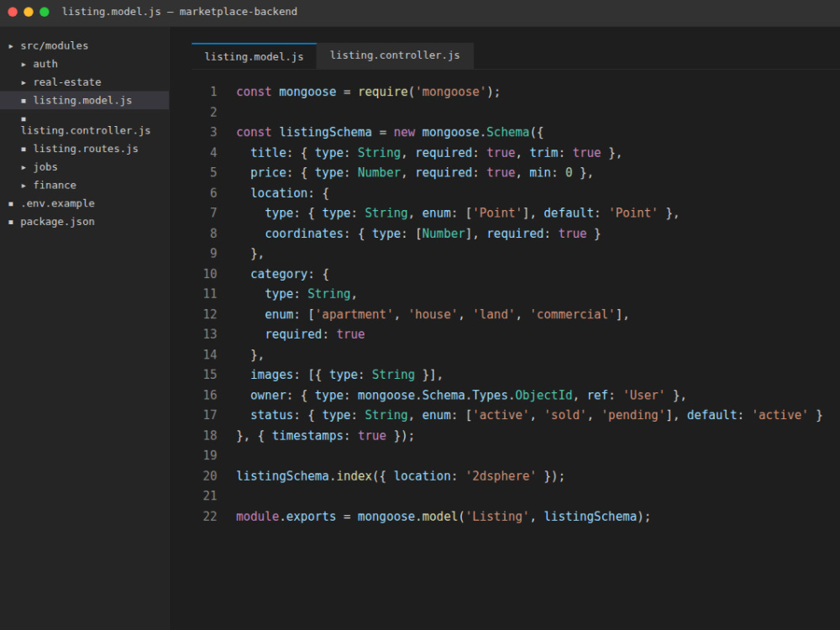Click the green maximize window button
840x630 pixels.
(x=45, y=12)
